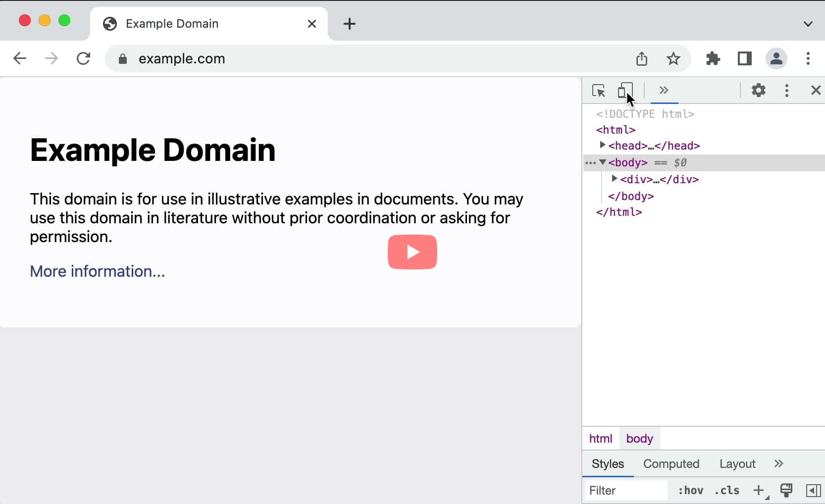Focus the styles Filter field

(x=626, y=491)
